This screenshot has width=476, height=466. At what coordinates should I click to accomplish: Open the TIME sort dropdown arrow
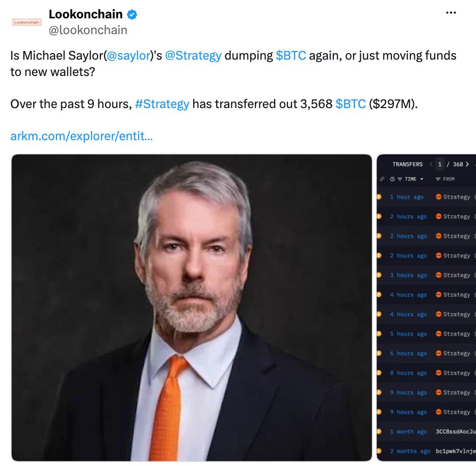point(421,179)
